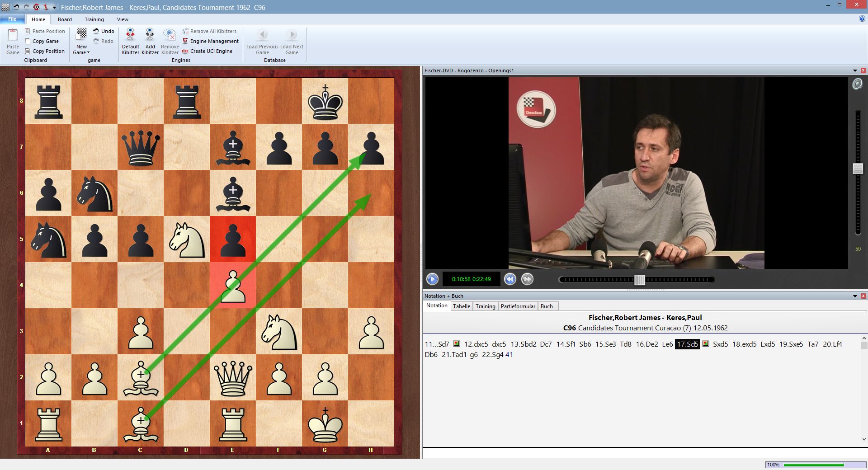
Task: Click the Undo arrow icon
Action: pyautogui.click(x=96, y=31)
